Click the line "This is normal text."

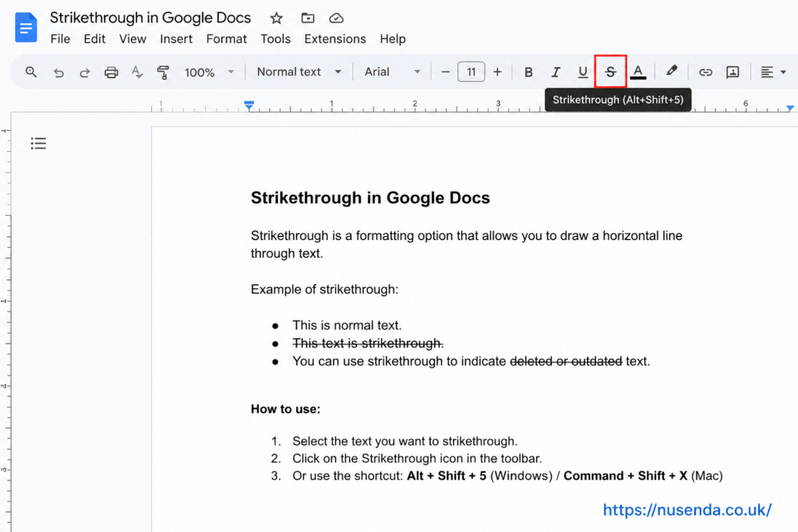(347, 326)
